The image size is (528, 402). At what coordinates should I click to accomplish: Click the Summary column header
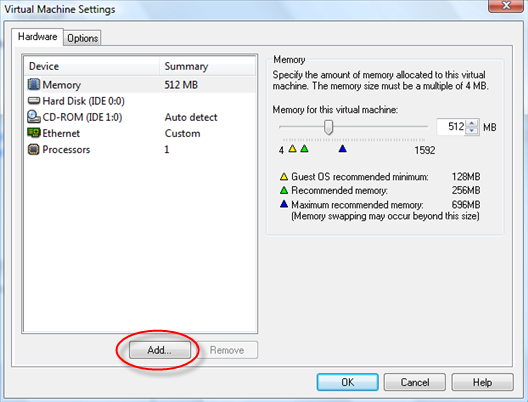tap(207, 66)
